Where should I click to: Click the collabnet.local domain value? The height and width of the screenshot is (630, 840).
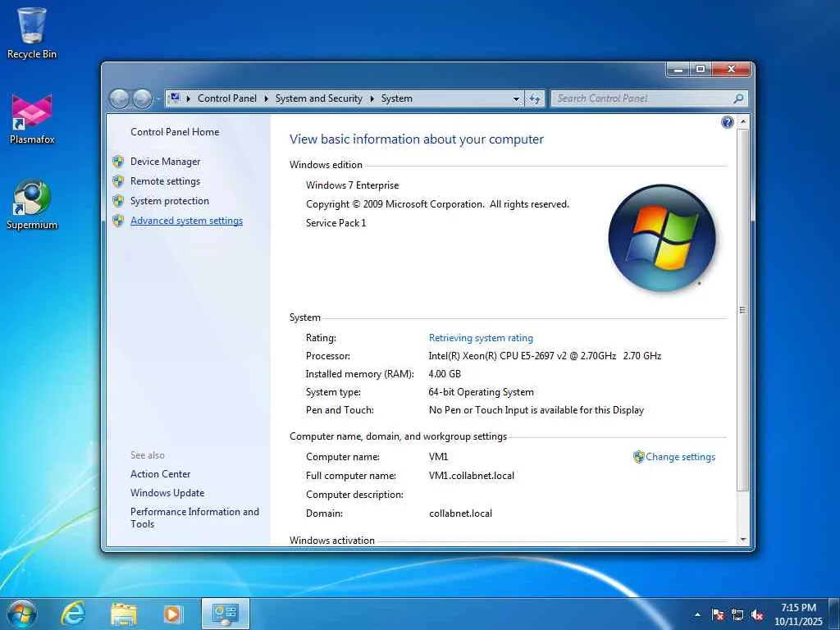[x=461, y=514]
